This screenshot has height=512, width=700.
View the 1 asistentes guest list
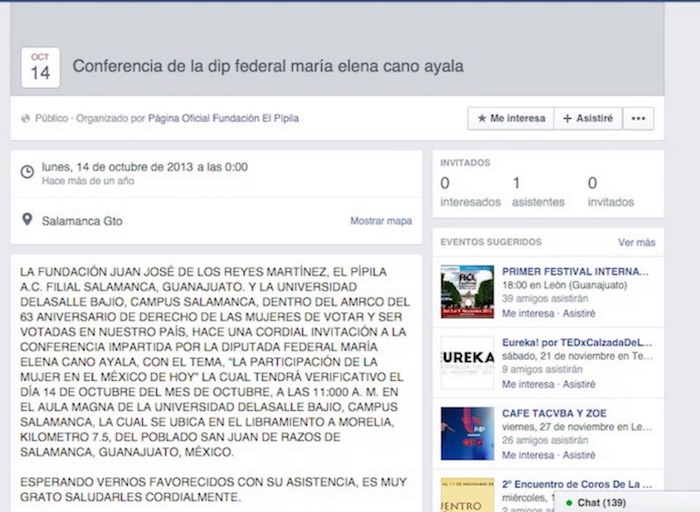tap(536, 192)
